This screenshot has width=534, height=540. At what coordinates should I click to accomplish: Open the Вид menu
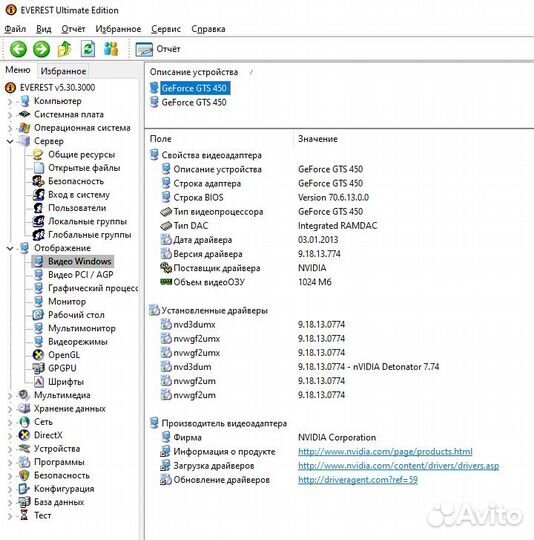[x=43, y=29]
